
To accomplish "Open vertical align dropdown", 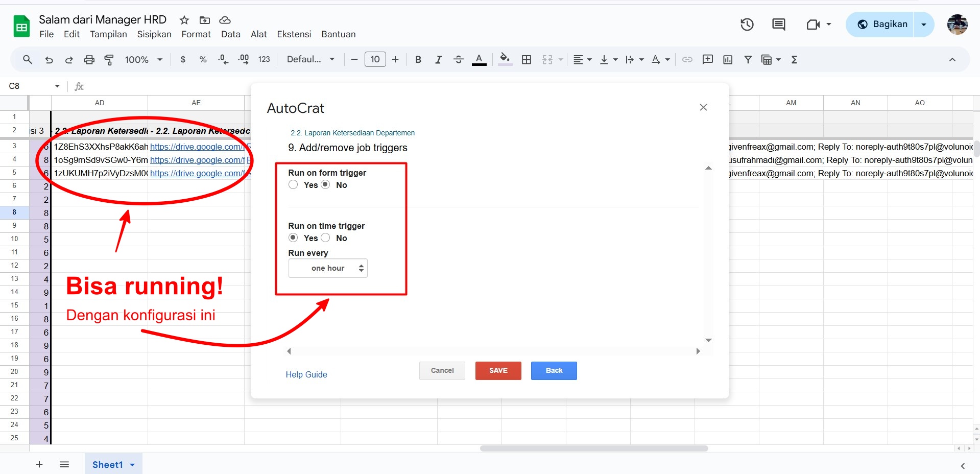I will (x=609, y=59).
